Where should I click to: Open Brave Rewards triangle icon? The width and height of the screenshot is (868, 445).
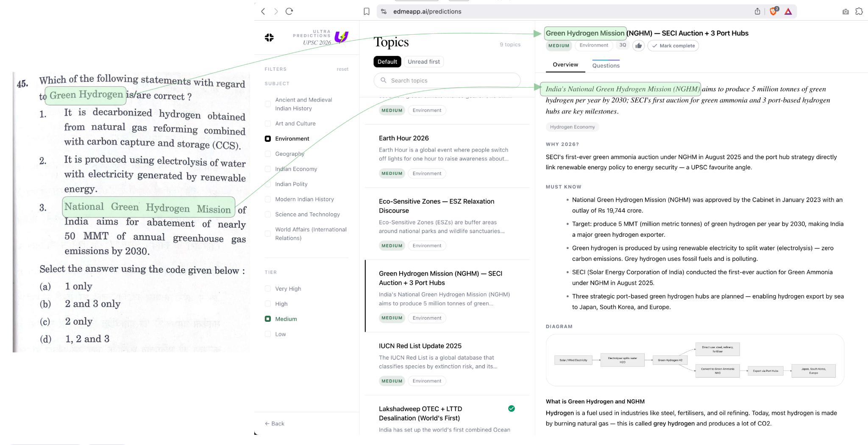point(788,11)
